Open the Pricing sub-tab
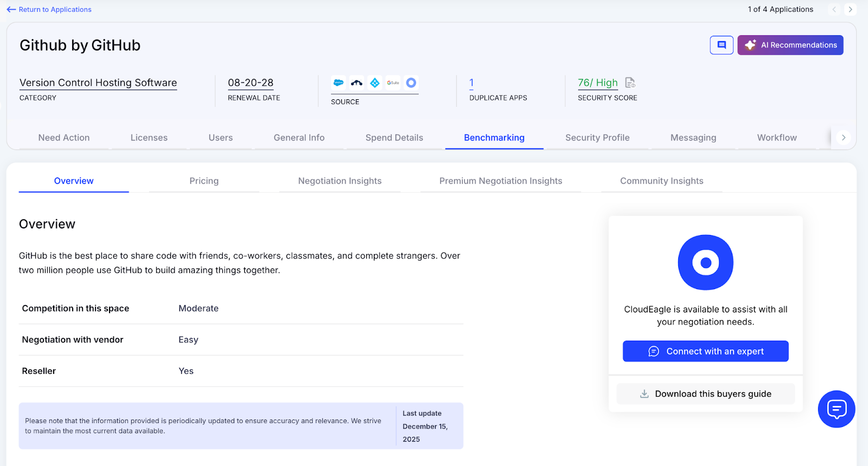Viewport: 868px width, 466px height. pos(204,181)
